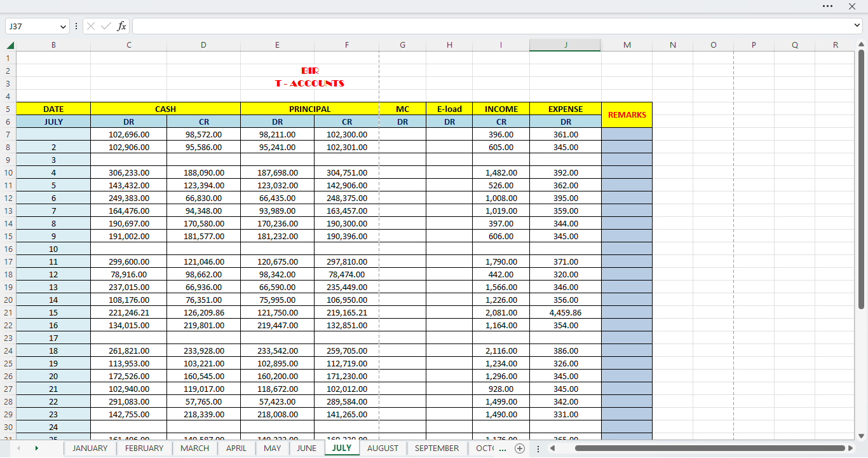The image size is (868, 458).
Task: Click inside the formula bar input
Action: (x=492, y=26)
